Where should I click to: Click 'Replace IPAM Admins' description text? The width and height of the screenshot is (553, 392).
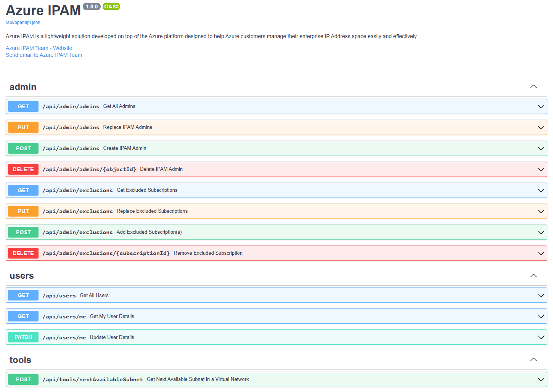(128, 127)
